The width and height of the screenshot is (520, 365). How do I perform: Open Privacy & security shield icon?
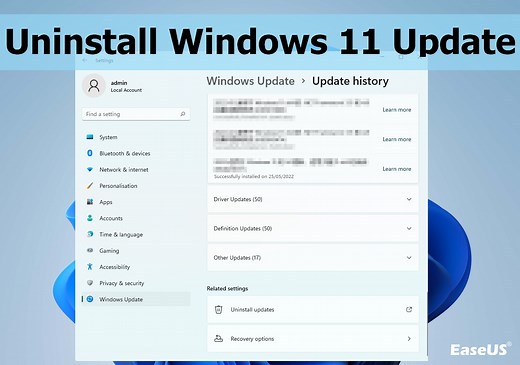coord(90,283)
